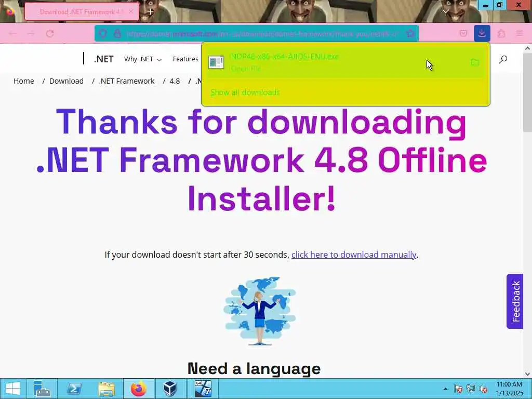Go to Download breadcrumb
The width and height of the screenshot is (532, 399).
[66, 81]
